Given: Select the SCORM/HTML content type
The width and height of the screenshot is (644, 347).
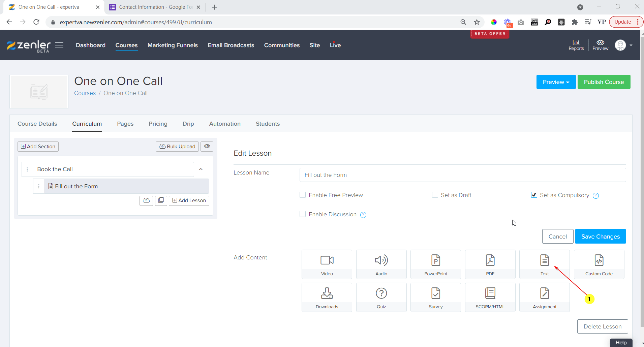Looking at the screenshot, I should [x=490, y=297].
